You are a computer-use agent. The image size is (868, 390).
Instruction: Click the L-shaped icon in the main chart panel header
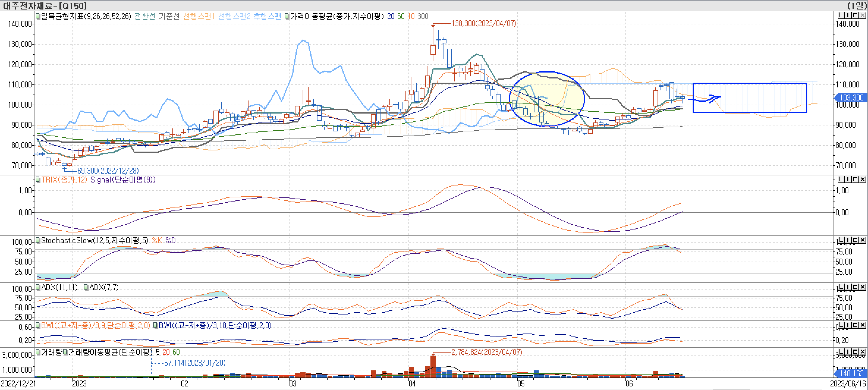(x=841, y=15)
